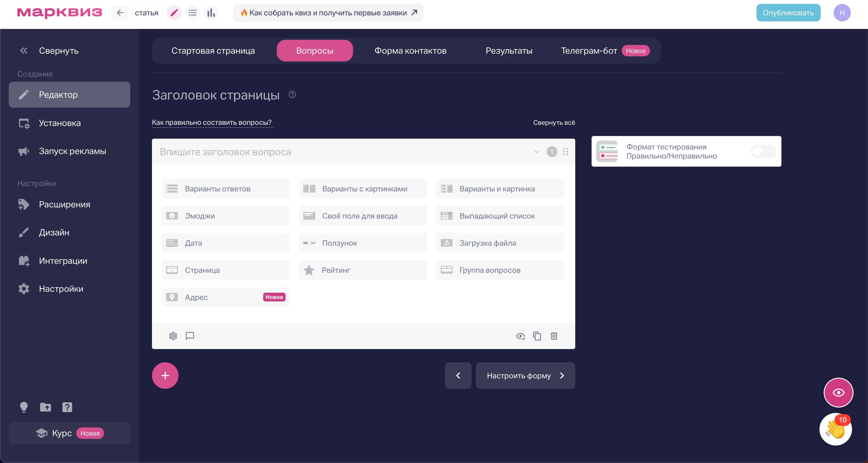Viewport: 868px width, 463px height.
Task: Collapse question with chevron arrow
Action: click(x=536, y=152)
